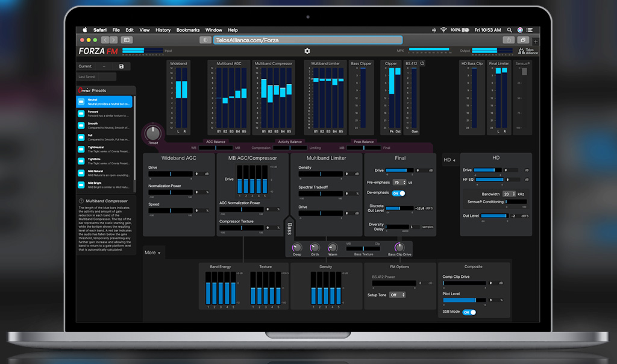This screenshot has height=364, width=617.
Task: Open the Pre-emphasis 75 us selector
Action: tap(399, 183)
